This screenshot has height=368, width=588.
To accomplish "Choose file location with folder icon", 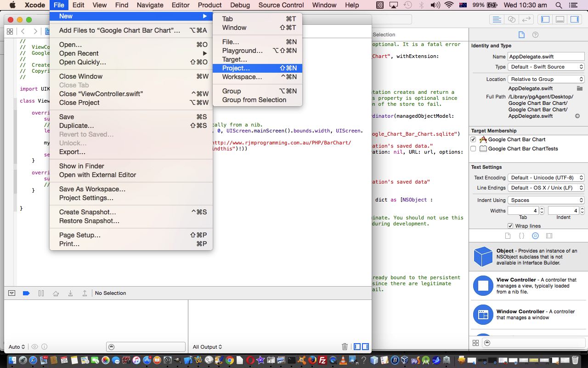I will point(580,88).
